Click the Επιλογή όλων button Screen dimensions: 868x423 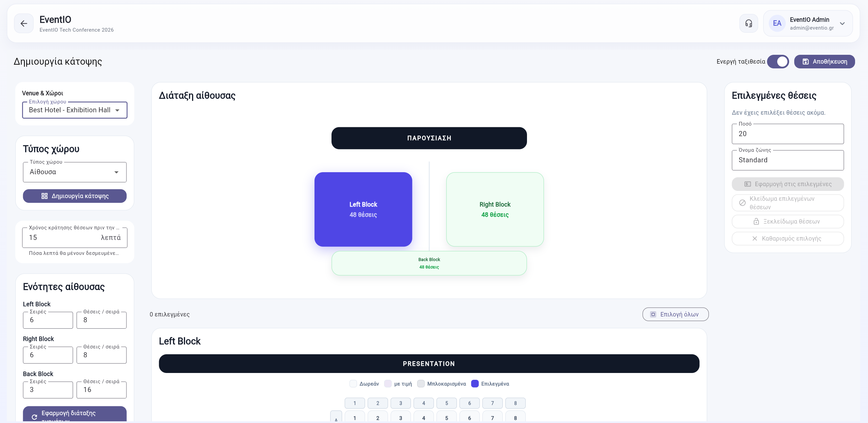click(675, 314)
